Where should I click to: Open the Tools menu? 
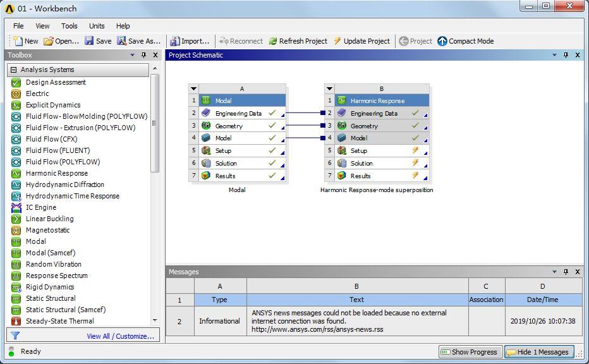click(x=69, y=26)
